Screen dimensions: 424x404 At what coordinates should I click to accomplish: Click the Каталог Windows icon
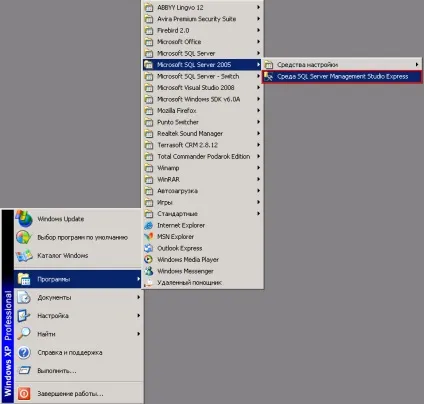click(24, 255)
